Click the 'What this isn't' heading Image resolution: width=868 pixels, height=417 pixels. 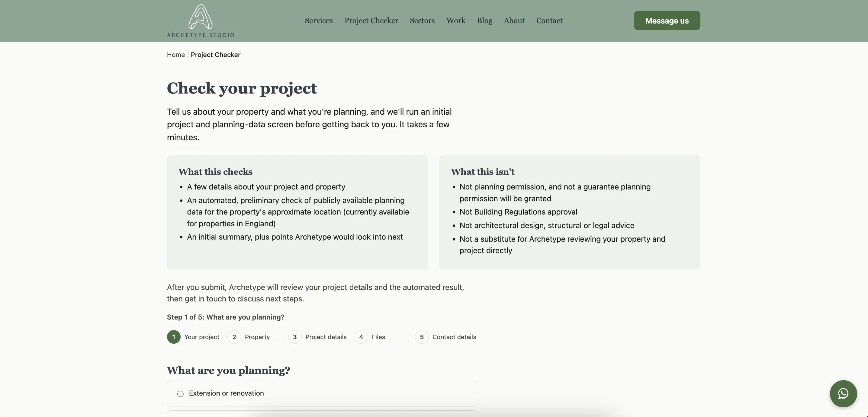(x=483, y=172)
